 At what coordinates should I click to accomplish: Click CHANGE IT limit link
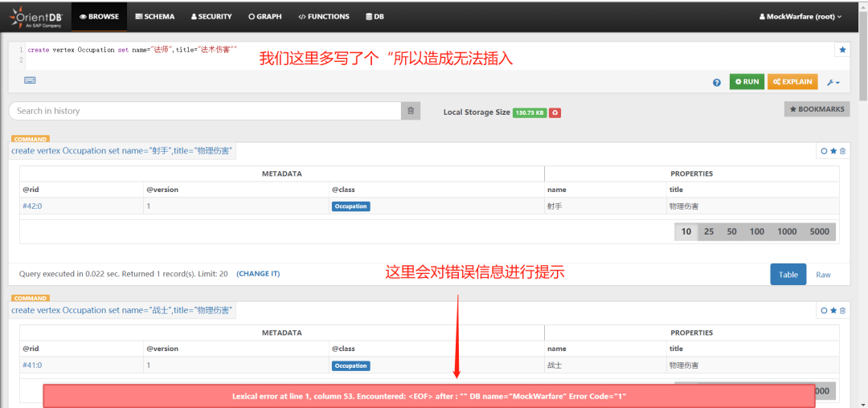click(258, 274)
